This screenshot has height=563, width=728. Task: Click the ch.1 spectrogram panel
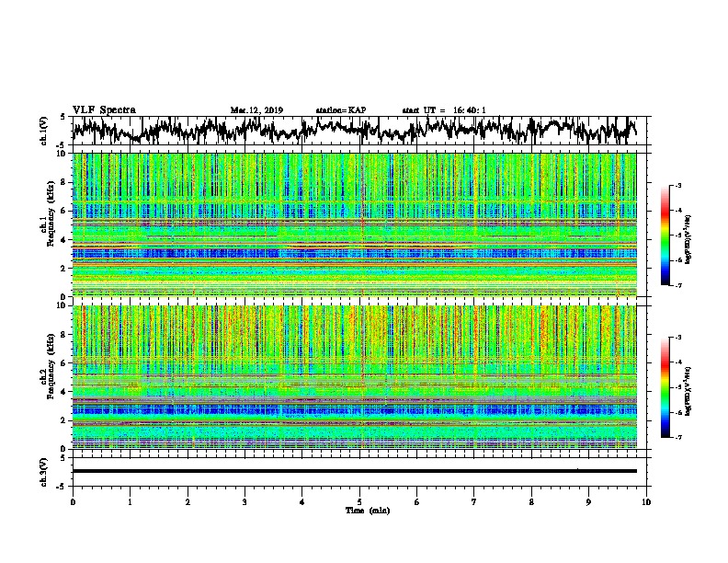355,224
